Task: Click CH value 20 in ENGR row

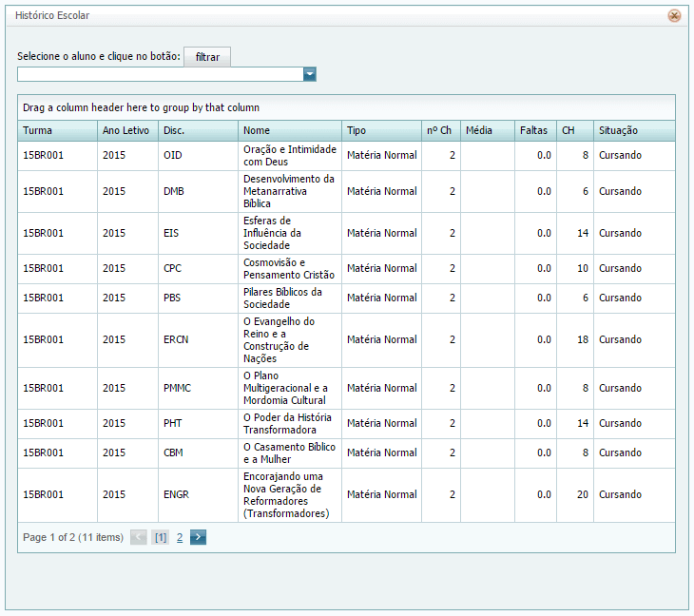Action: pos(583,494)
